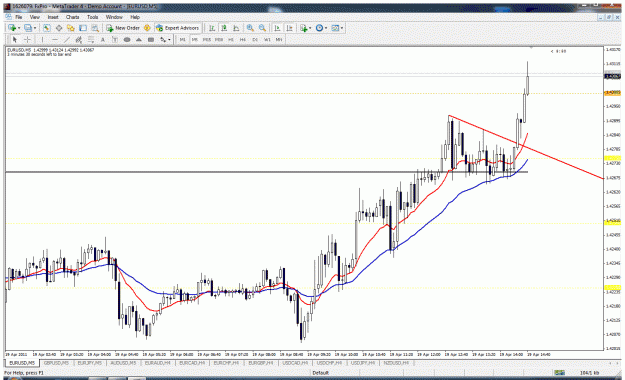Select the equidistant channel tool

coord(79,39)
